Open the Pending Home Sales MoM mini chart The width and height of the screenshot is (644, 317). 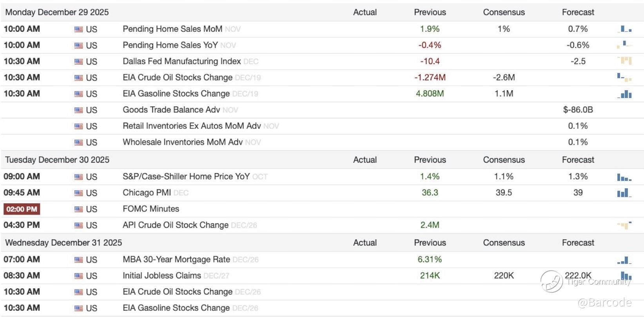pos(624,29)
